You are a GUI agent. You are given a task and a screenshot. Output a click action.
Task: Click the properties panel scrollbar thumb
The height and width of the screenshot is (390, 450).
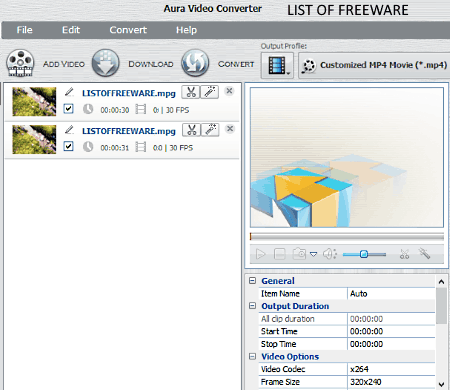[441, 306]
